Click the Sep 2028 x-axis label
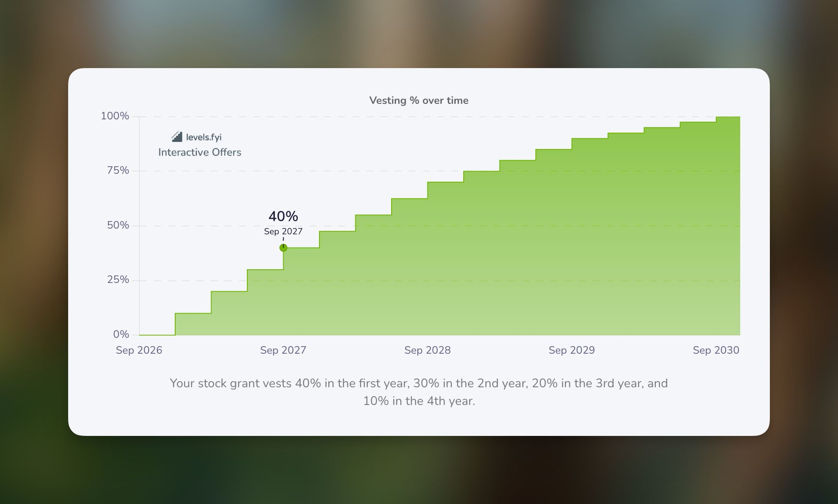838x504 pixels. point(427,350)
